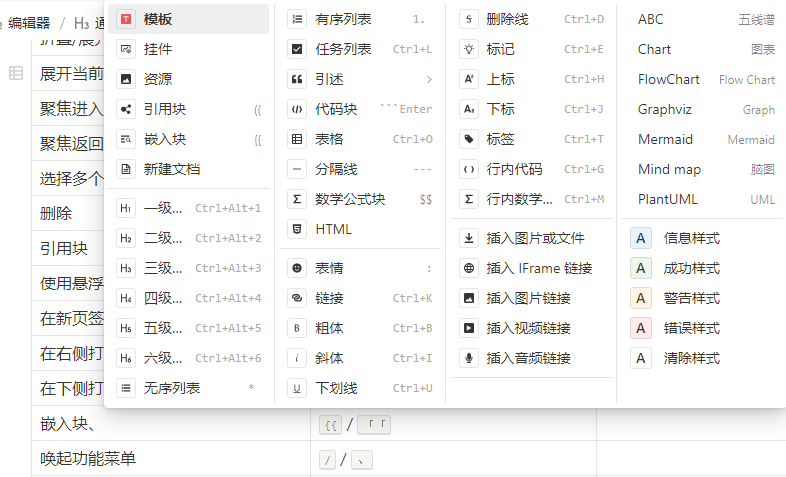Select 行内数学 inline math entry
This screenshot has height=477, width=786.
tap(531, 199)
